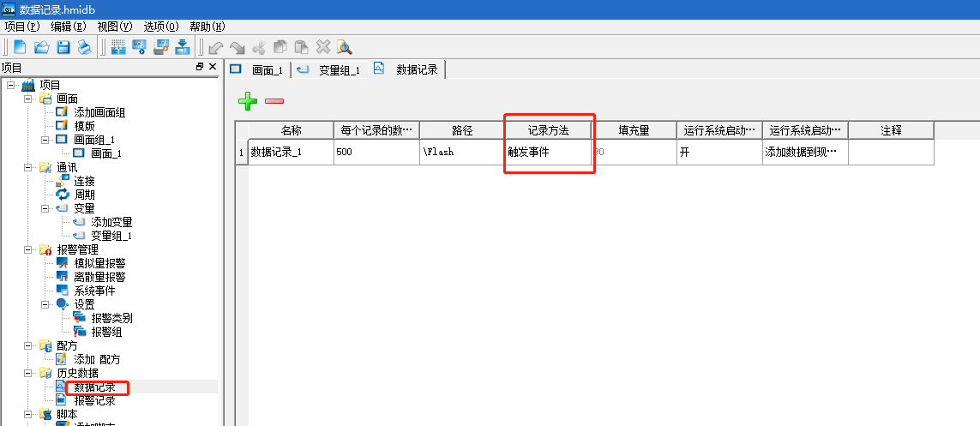
Task: Click the 添加数据到现… cell
Action: (805, 152)
